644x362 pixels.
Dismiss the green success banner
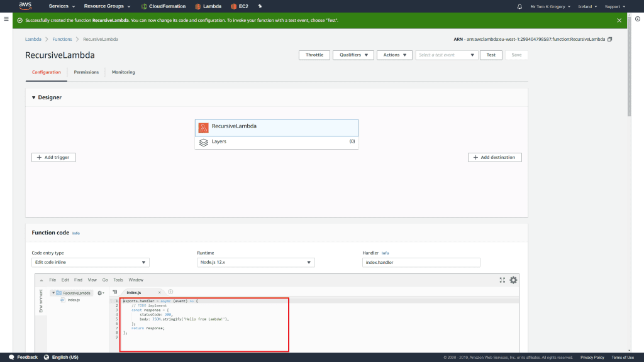pos(619,20)
